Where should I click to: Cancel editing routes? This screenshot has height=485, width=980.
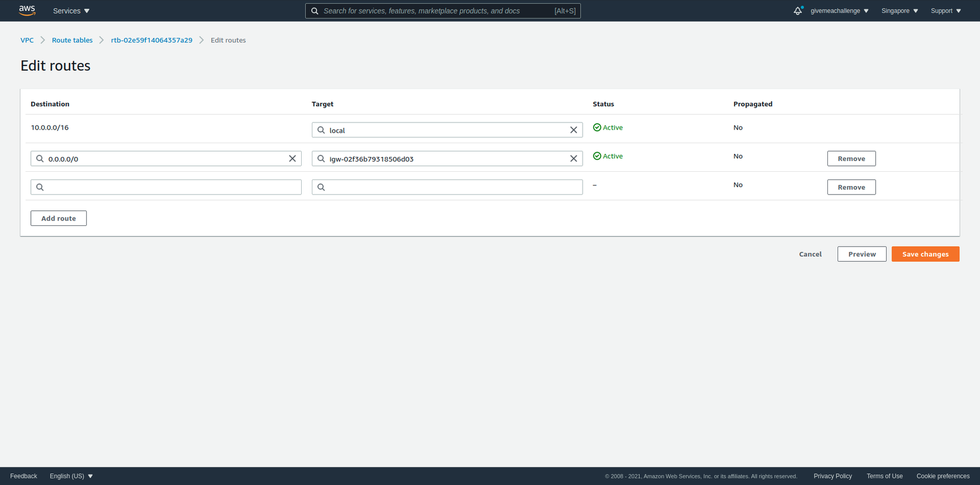pyautogui.click(x=810, y=254)
